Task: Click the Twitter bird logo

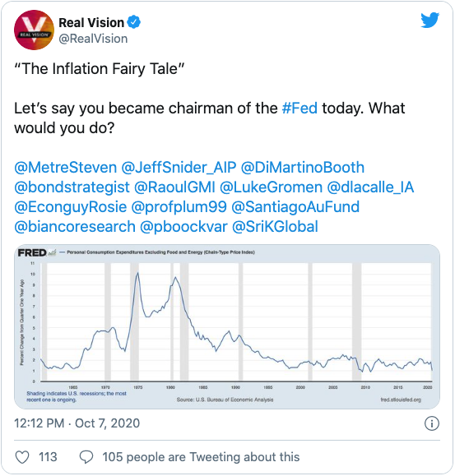Action: click(429, 20)
